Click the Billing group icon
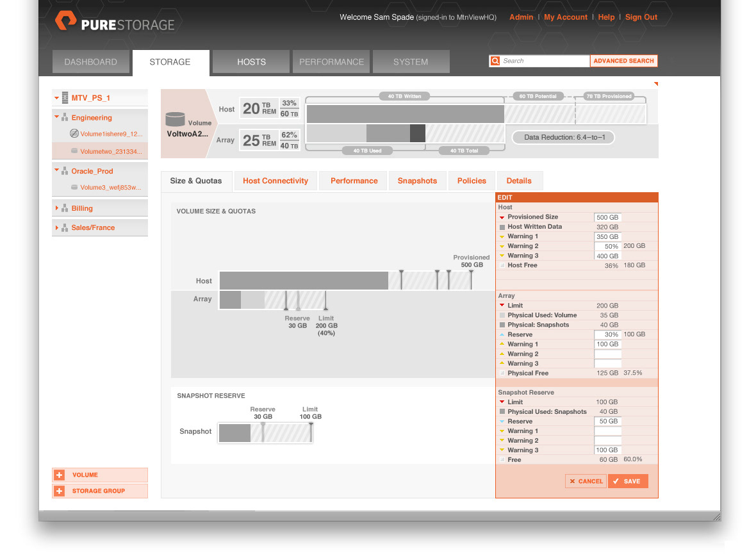Image resolution: width=756 pixels, height=558 pixels. tap(65, 208)
